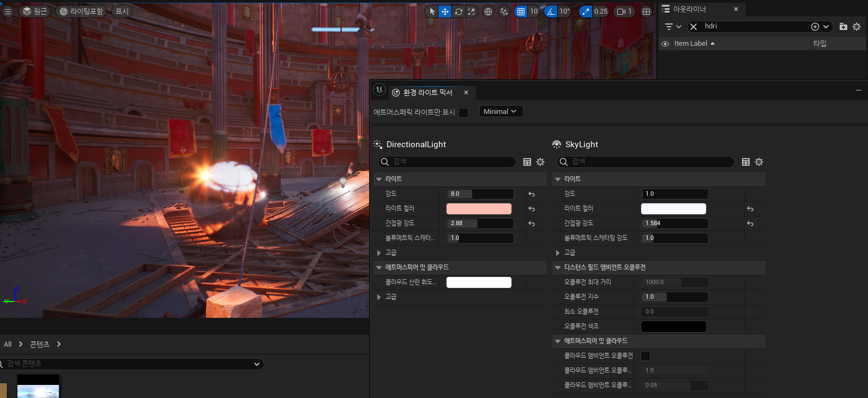This screenshot has width=868, height=398.
Task: Open rotation snap value 10°
Action: click(x=564, y=11)
